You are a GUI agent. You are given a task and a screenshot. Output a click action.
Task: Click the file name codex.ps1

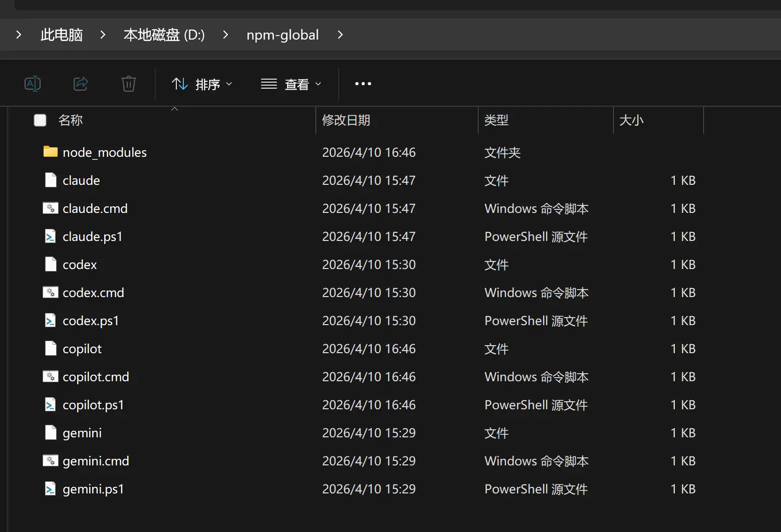click(91, 321)
